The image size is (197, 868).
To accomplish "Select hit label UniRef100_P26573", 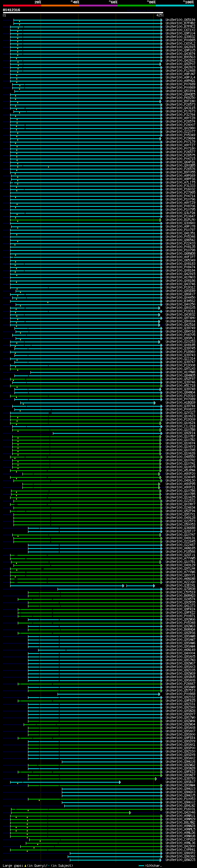I will (x=180, y=104).
